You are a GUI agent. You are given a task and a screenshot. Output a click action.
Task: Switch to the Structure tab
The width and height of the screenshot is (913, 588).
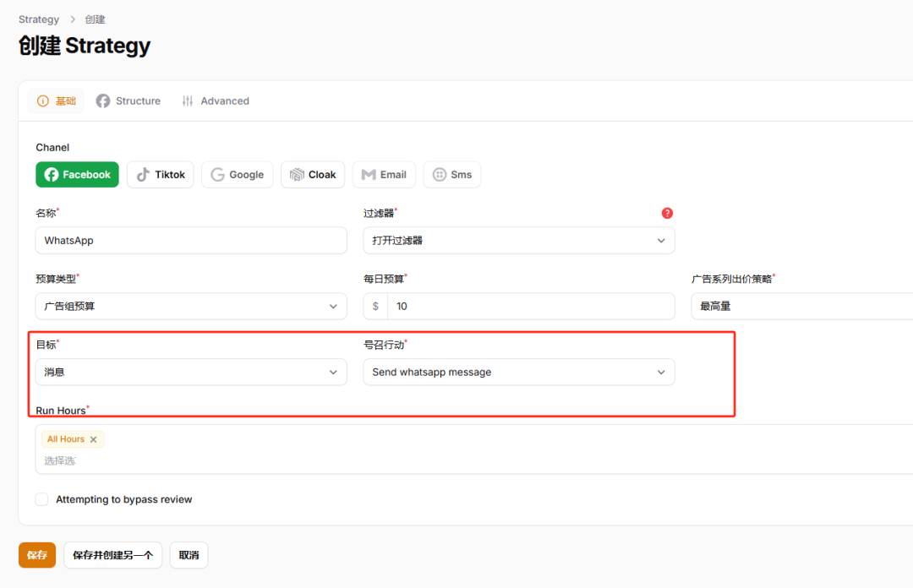[128, 101]
